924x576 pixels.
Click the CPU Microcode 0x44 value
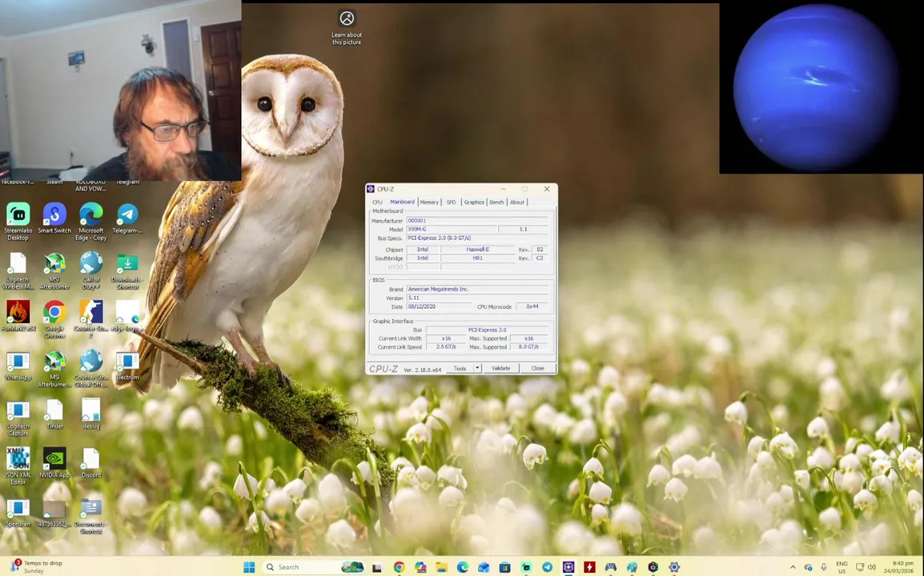click(x=532, y=306)
